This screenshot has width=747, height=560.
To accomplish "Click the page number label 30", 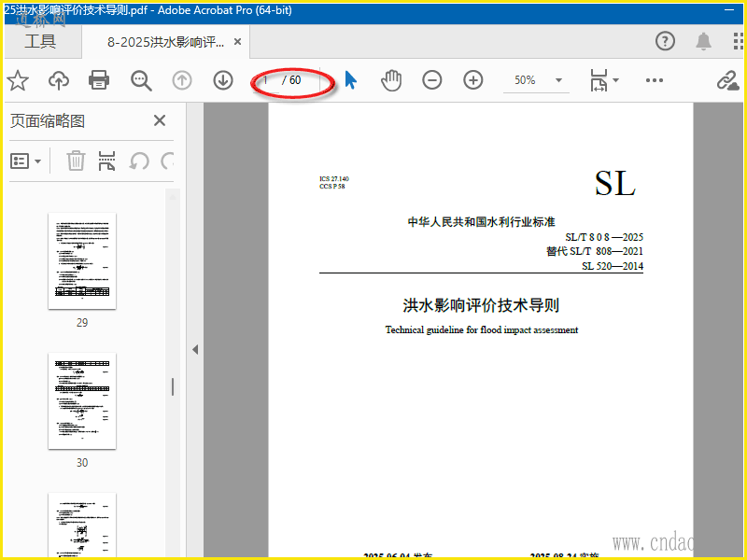I will pyautogui.click(x=82, y=463).
